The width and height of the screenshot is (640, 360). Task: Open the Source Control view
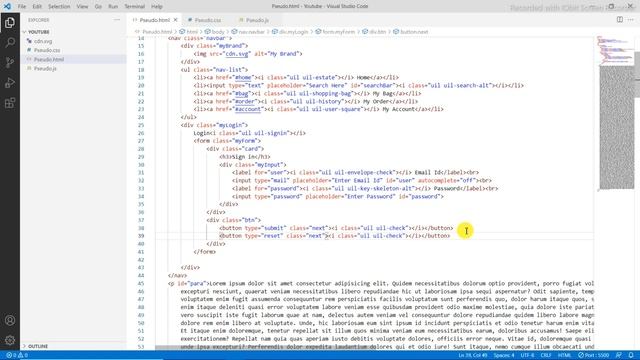10,62
